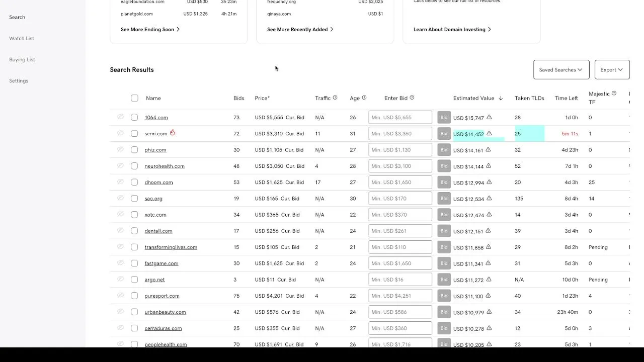Select the phiz.com row checkbox

click(134, 150)
